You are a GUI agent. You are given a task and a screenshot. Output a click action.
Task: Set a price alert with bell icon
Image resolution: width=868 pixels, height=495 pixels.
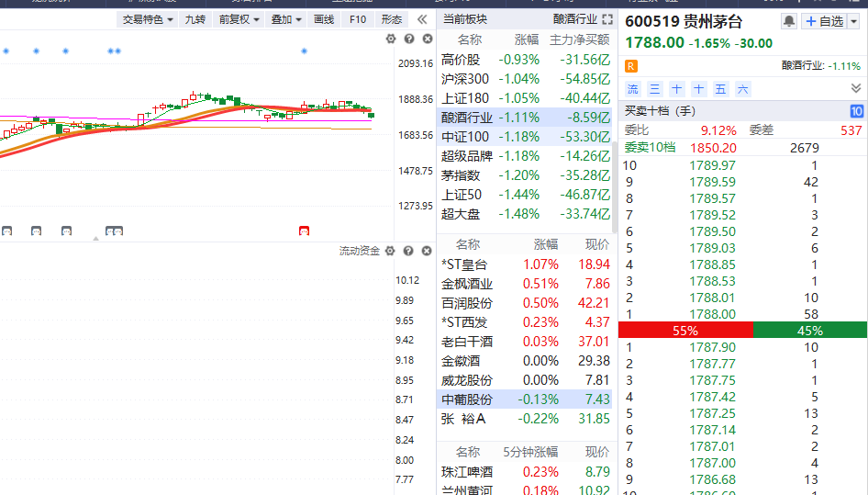click(789, 22)
